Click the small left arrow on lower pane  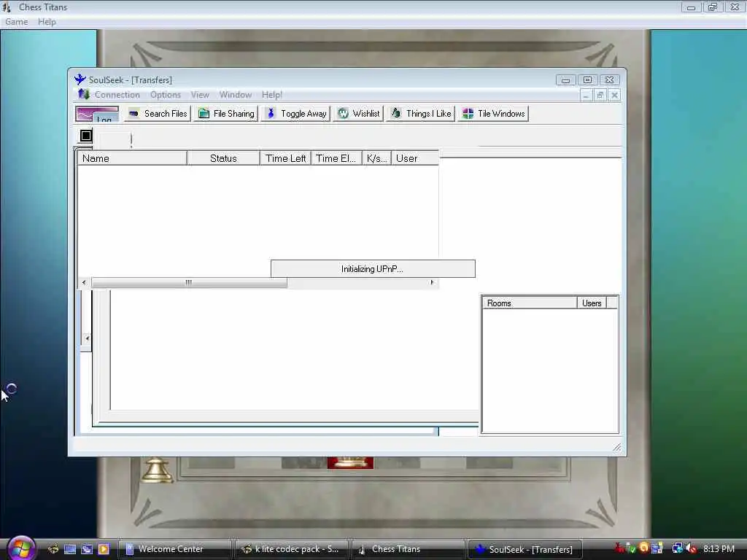click(x=87, y=338)
